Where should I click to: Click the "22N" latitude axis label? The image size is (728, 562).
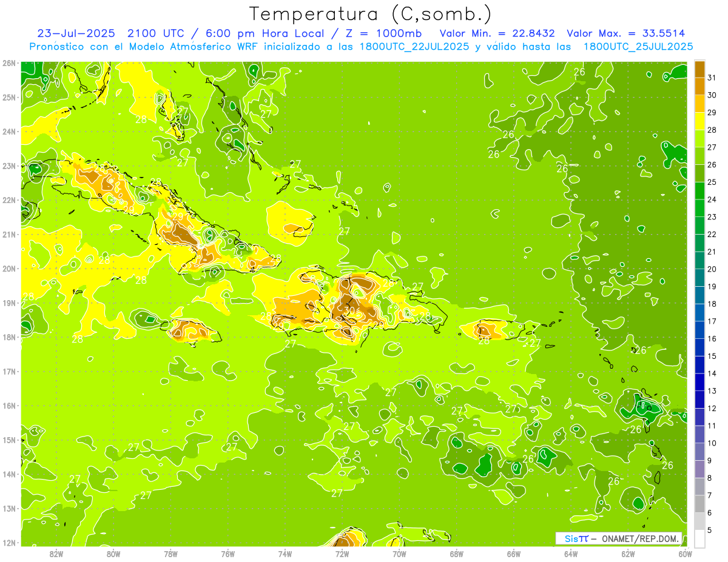[8, 200]
